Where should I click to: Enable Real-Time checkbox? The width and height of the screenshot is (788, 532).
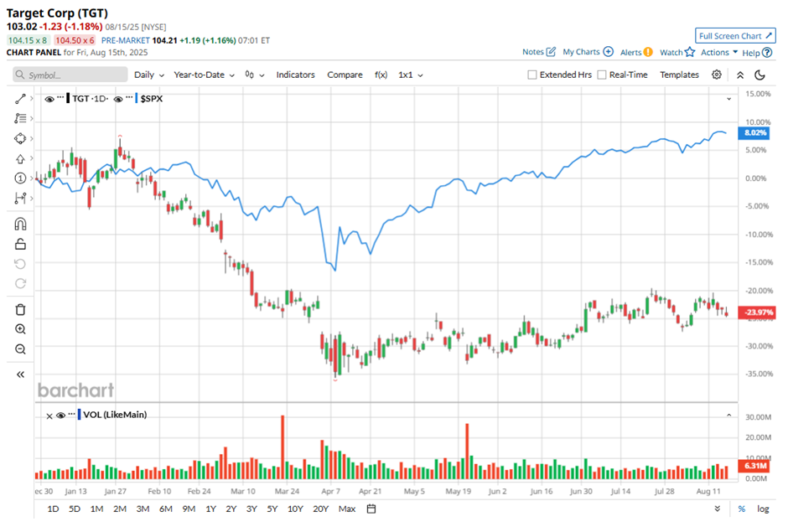(602, 75)
